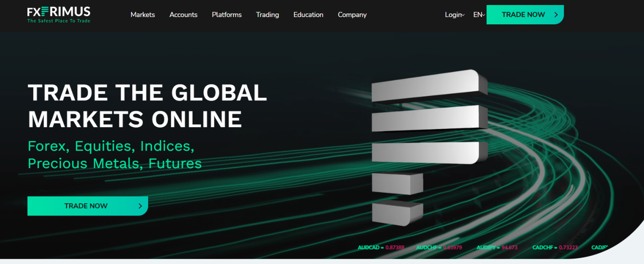Click the FXPrimus logo
Image resolution: width=644 pixels, height=264 pixels.
[58, 14]
